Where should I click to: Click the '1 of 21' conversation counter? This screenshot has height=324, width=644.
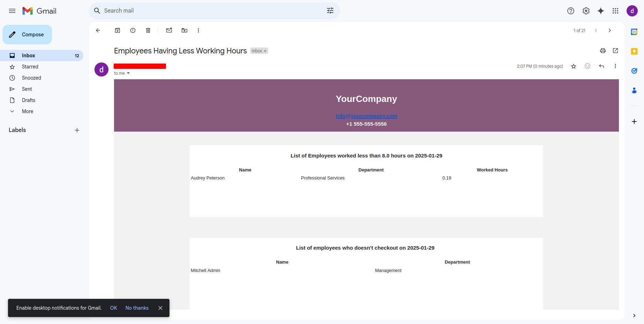tap(579, 31)
